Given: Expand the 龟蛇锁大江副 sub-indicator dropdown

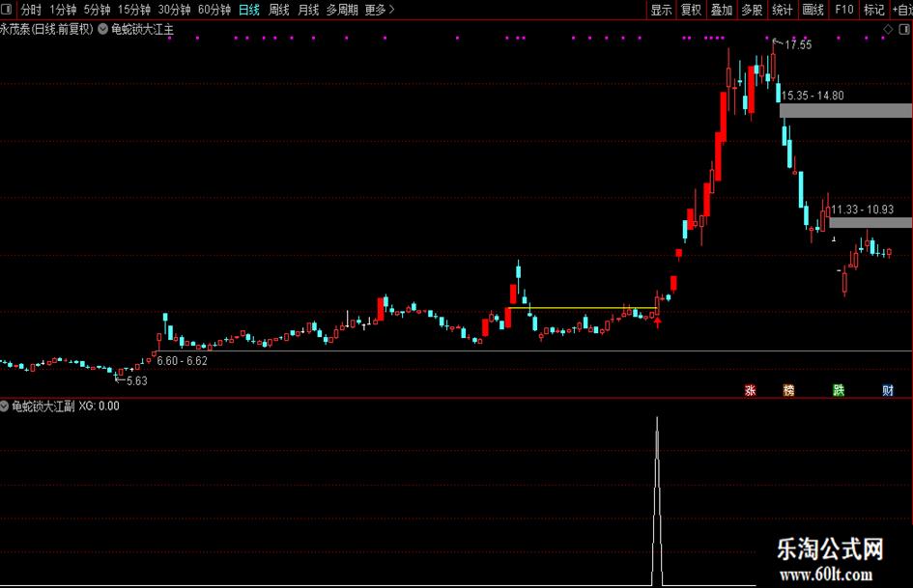Looking at the screenshot, I should (x=4, y=406).
